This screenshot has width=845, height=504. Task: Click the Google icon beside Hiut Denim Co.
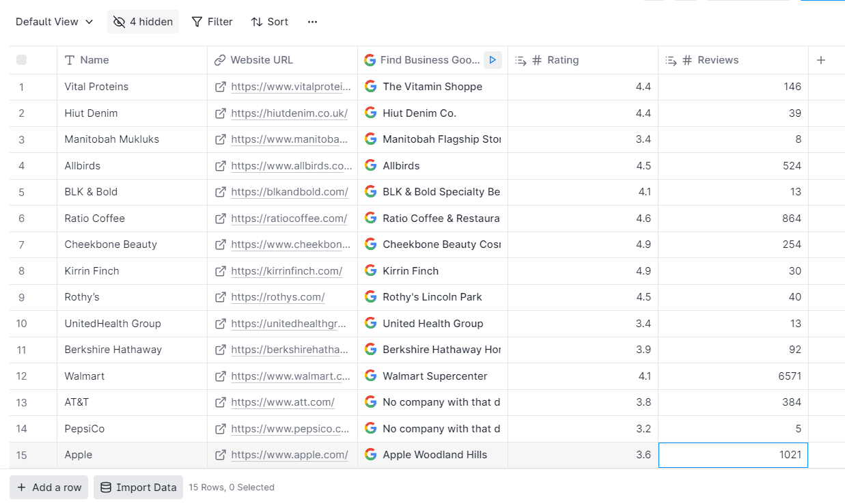coord(371,113)
